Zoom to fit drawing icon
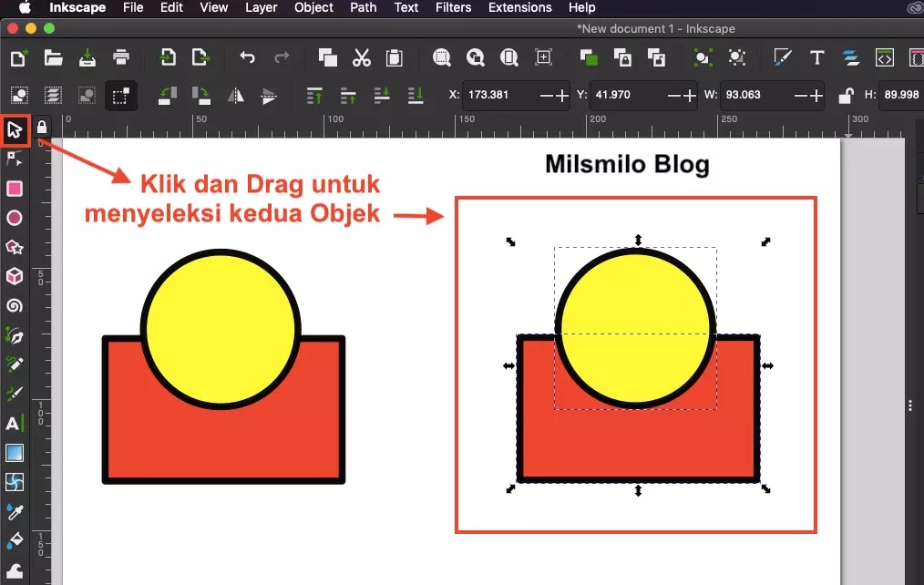This screenshot has height=585, width=924. [475, 57]
